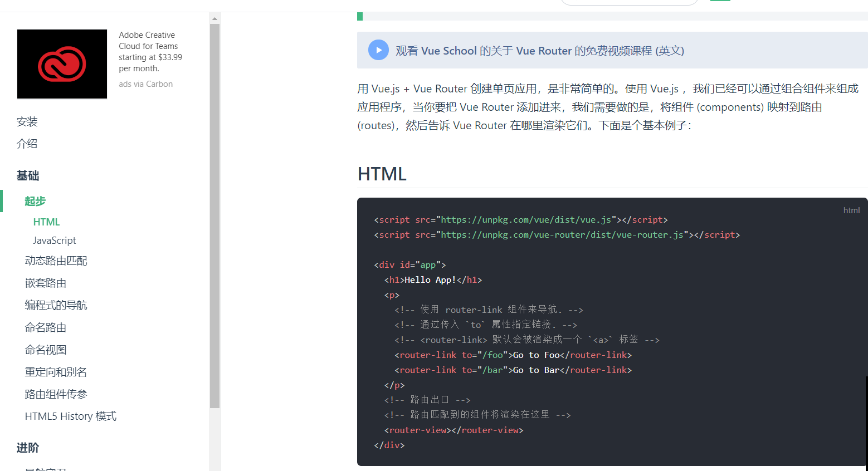Click the 进阶 section heading
The width and height of the screenshot is (868, 471).
[x=28, y=448]
